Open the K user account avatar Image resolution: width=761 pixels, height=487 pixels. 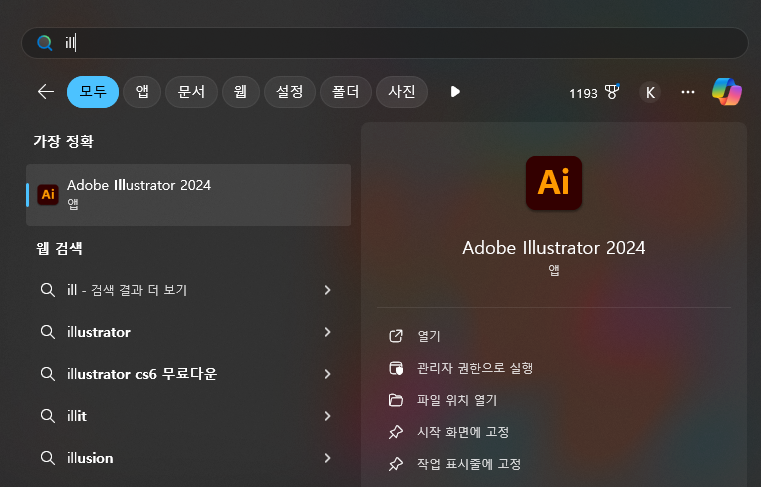pyautogui.click(x=650, y=92)
